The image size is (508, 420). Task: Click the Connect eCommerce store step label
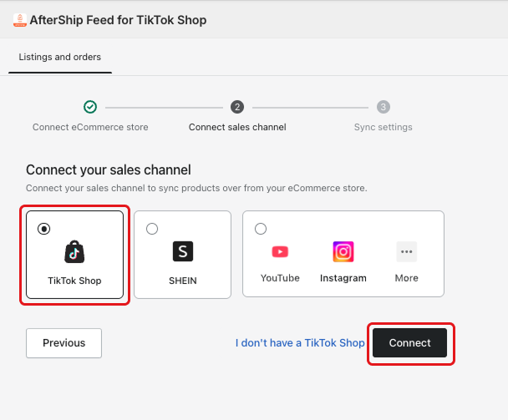coord(90,127)
